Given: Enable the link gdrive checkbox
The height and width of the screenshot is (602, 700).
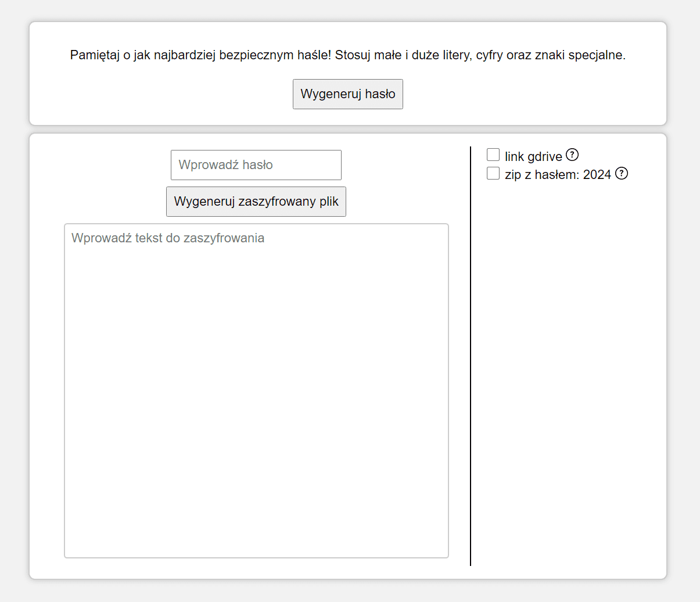Looking at the screenshot, I should pos(493,155).
